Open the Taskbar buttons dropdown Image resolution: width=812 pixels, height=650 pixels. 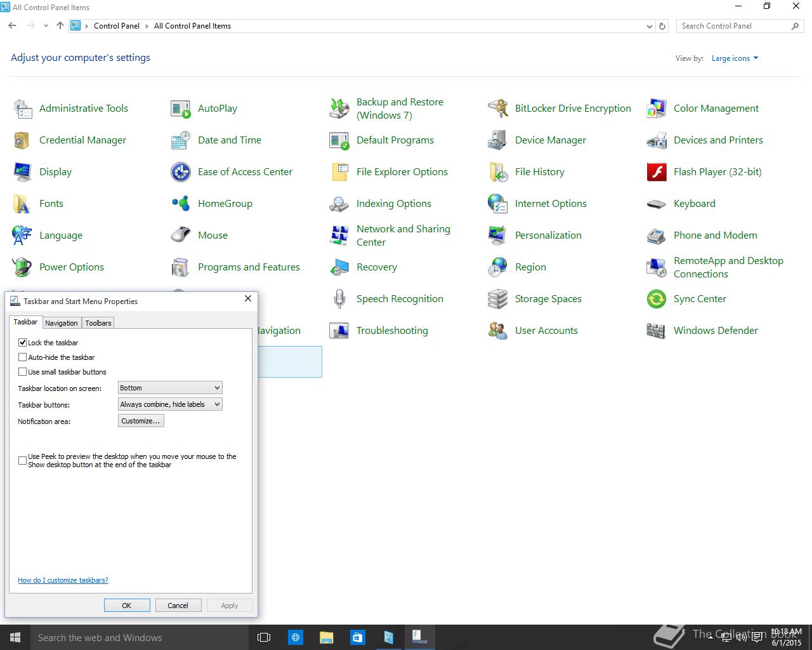pyautogui.click(x=170, y=404)
